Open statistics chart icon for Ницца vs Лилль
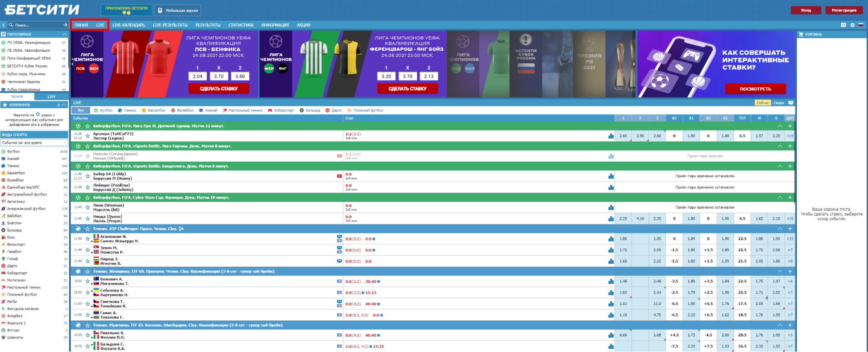This screenshot has width=868, height=352. [x=611, y=219]
